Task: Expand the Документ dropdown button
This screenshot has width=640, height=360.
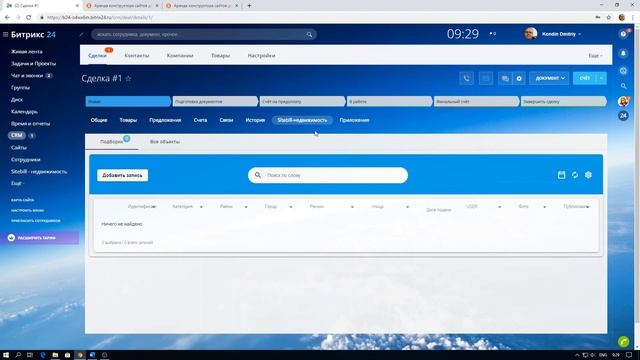Action: point(549,78)
